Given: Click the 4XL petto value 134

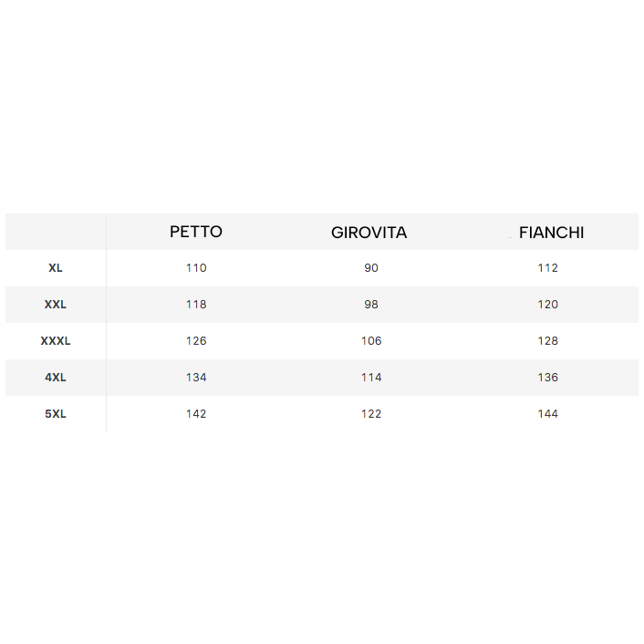Looking at the screenshot, I should (x=196, y=378).
